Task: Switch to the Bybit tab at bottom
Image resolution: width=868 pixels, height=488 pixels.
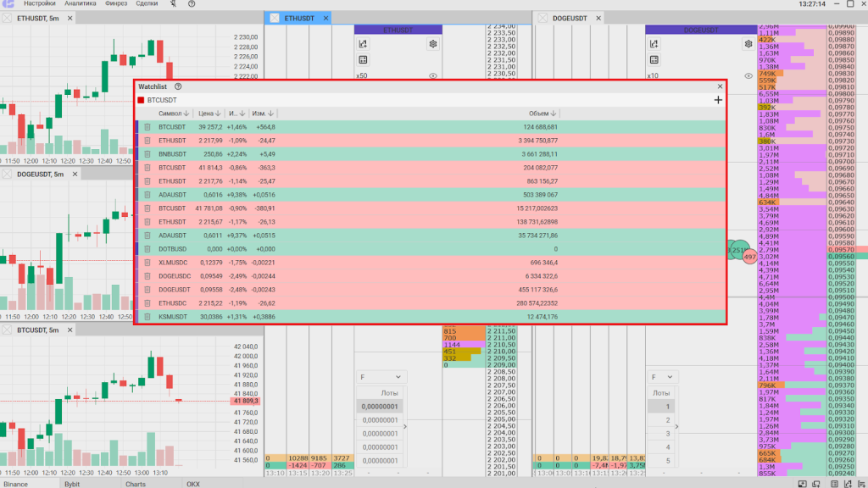Action: pos(72,484)
